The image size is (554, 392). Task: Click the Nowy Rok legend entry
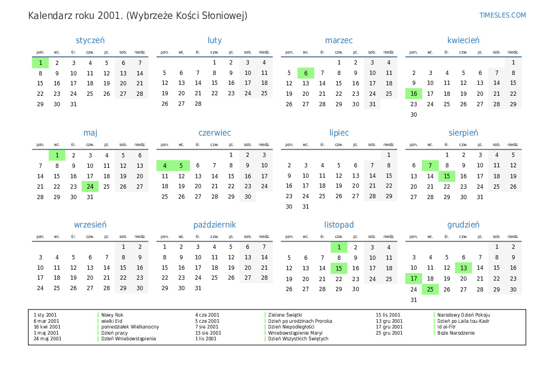click(x=112, y=315)
